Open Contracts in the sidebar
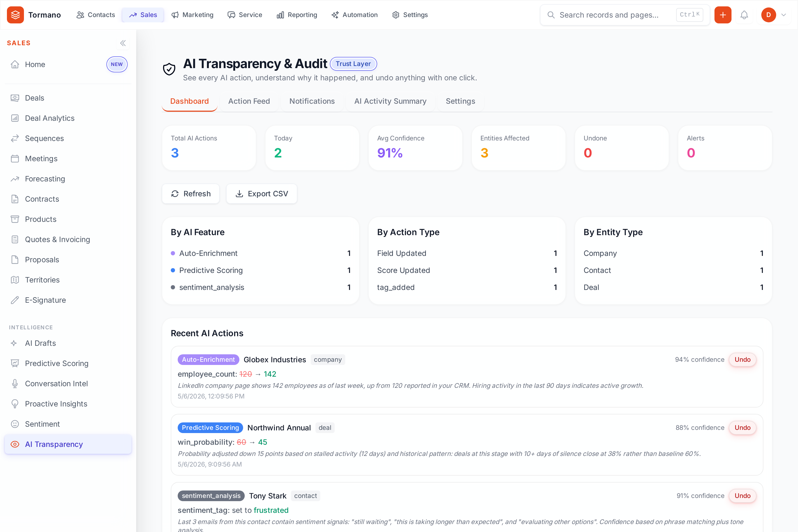 [x=68, y=199]
